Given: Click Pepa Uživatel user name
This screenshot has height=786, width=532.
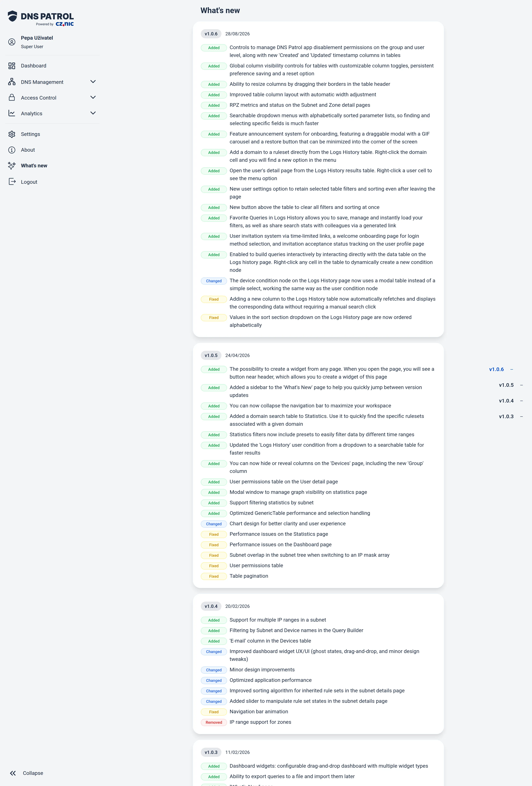Looking at the screenshot, I should click(37, 38).
